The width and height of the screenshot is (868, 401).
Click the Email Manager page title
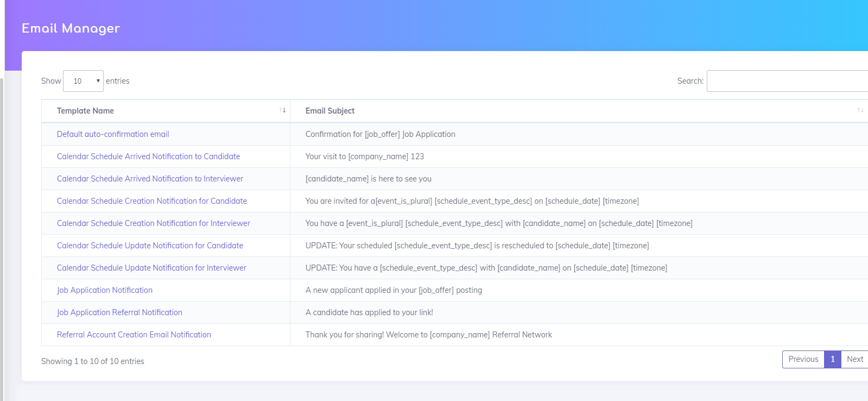pos(71,28)
